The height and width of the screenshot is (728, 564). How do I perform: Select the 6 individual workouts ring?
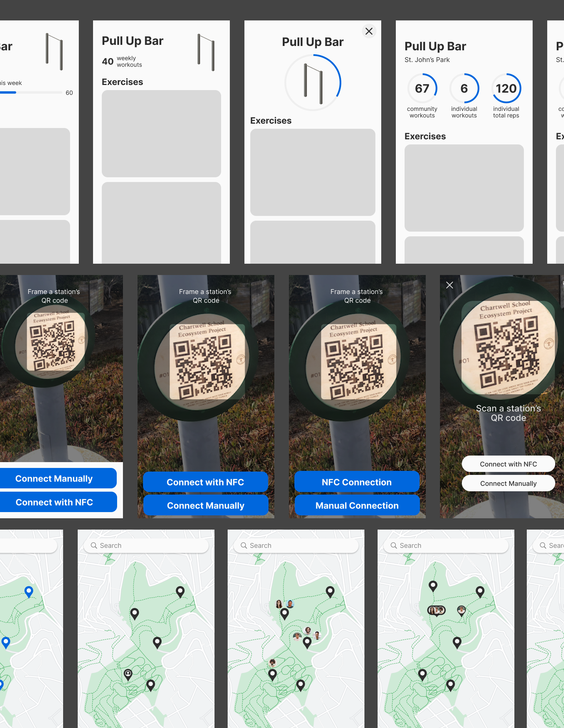(x=464, y=88)
